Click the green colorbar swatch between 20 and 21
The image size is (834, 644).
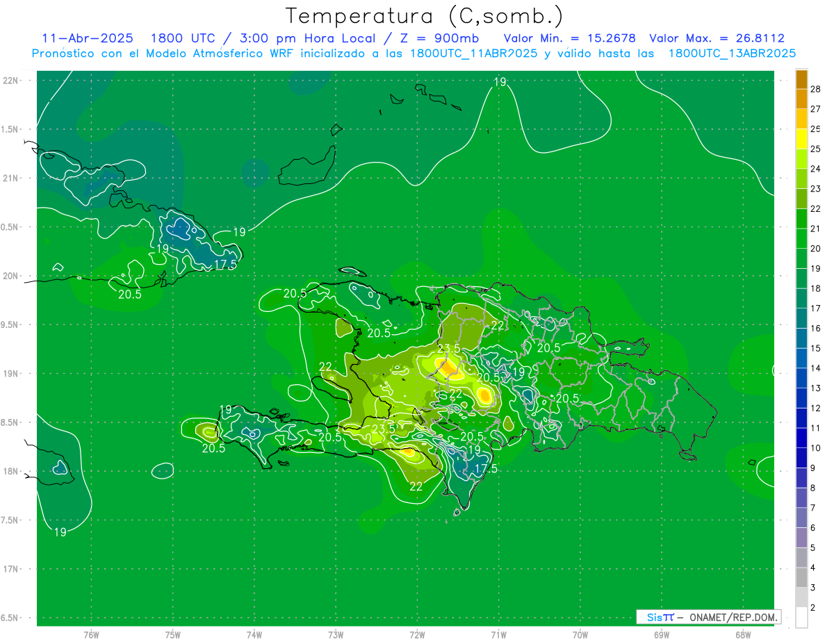[x=801, y=238]
